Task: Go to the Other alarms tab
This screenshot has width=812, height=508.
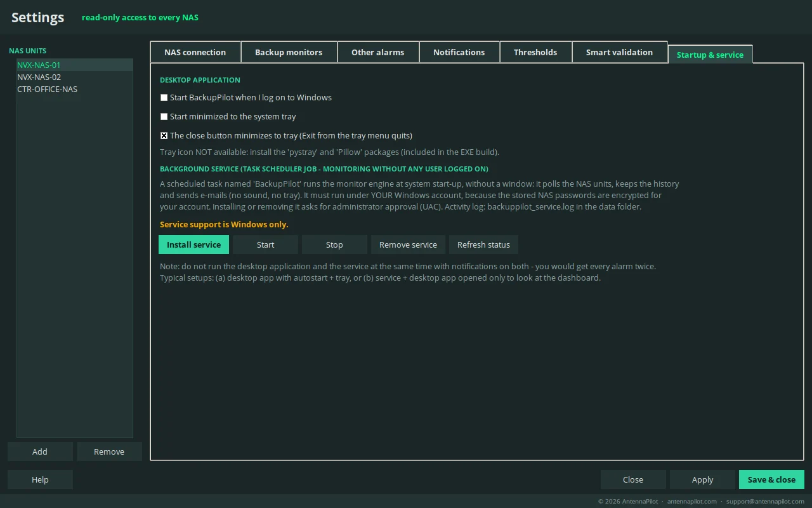Action: 378,52
